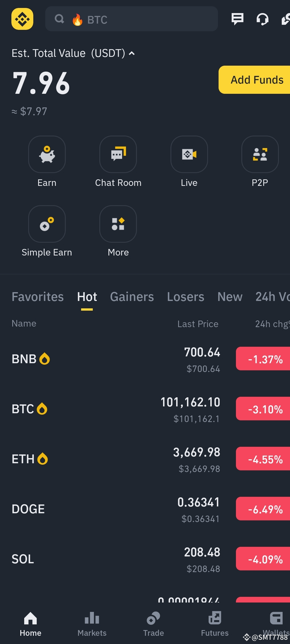Focus the BTC search field
Screen dimensions: 290x644
[131, 19]
